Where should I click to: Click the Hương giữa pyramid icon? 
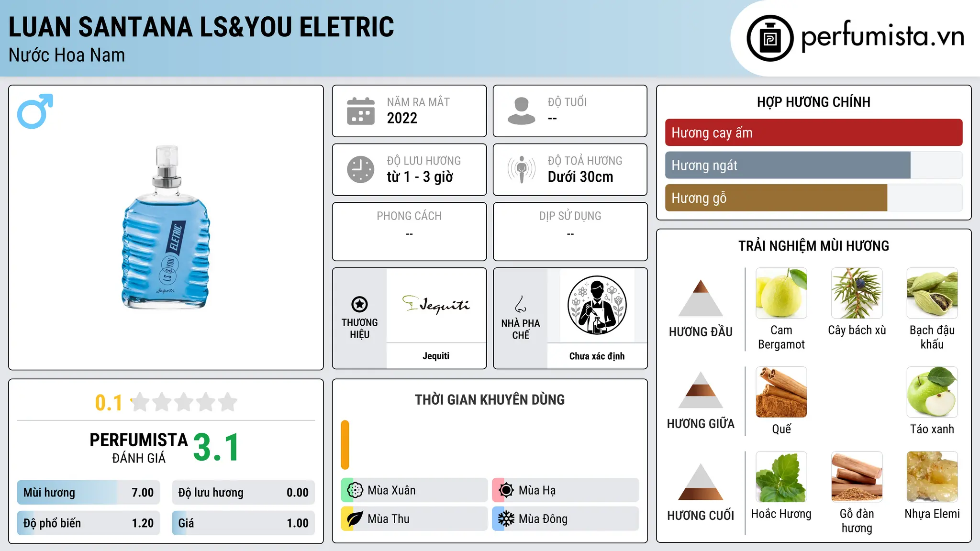point(701,390)
